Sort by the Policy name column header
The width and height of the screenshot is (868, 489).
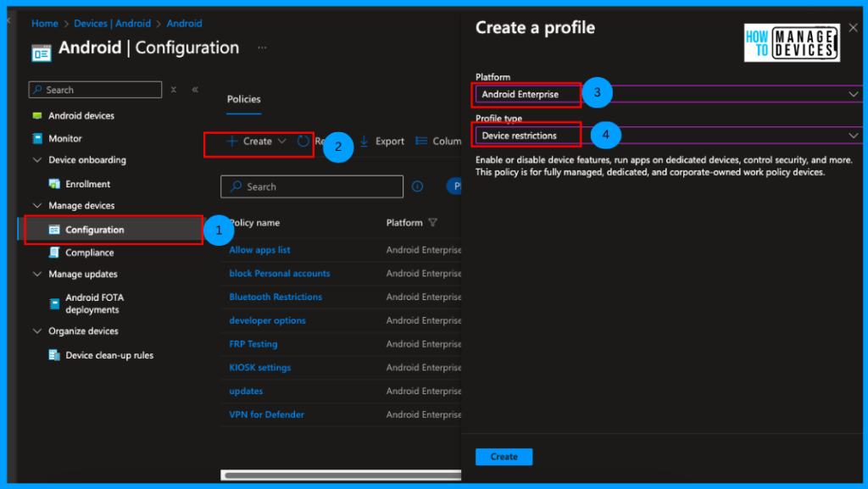254,222
